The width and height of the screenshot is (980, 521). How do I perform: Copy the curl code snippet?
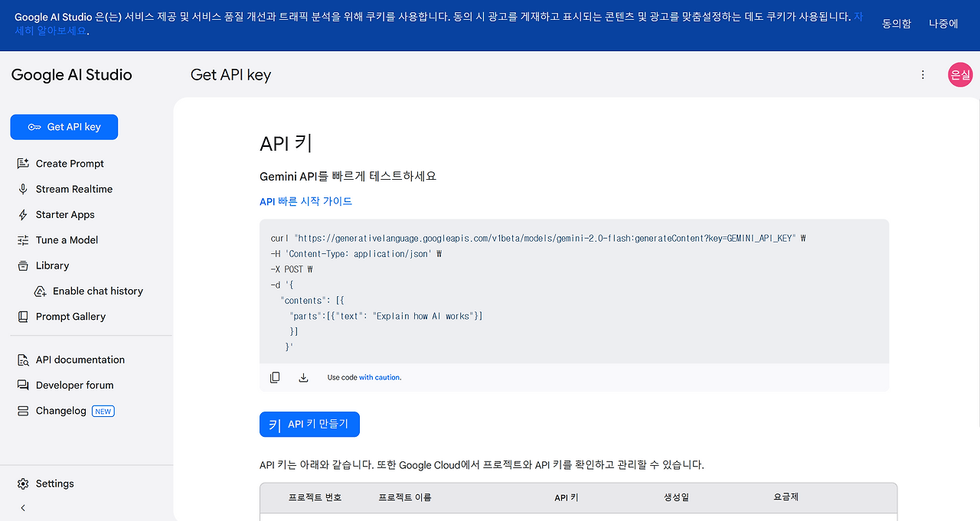[x=275, y=377]
